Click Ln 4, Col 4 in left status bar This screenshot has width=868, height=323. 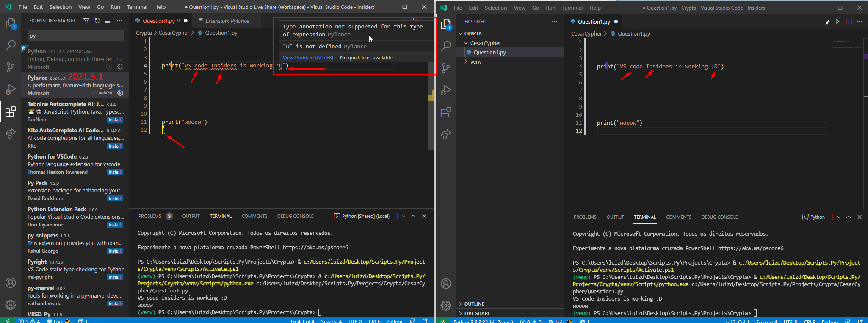302,321
